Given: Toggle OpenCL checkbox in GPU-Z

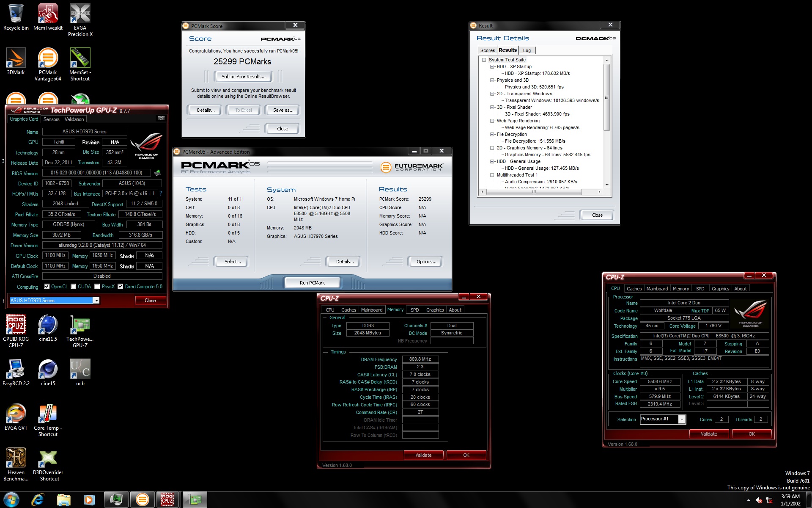Looking at the screenshot, I should [x=47, y=287].
